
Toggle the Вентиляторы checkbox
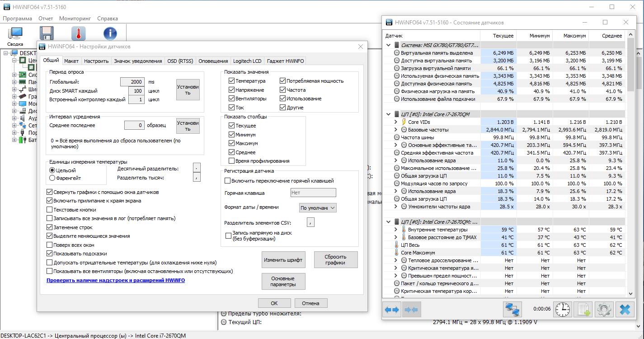click(231, 99)
